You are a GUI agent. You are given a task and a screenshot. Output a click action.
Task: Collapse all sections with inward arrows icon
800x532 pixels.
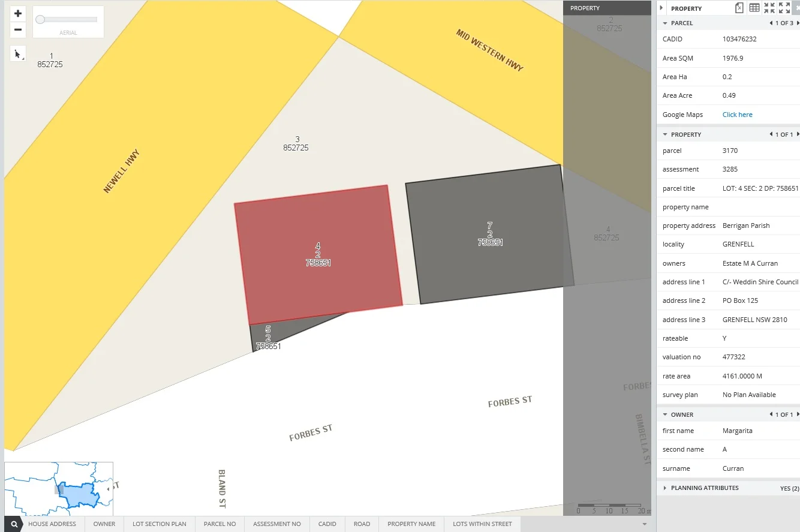pos(769,8)
